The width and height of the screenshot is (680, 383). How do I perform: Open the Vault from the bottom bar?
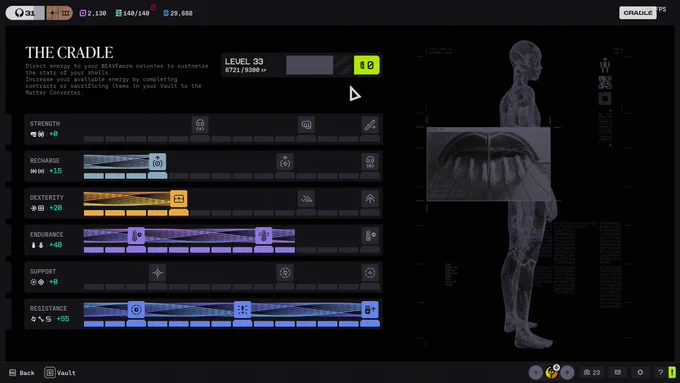point(60,373)
